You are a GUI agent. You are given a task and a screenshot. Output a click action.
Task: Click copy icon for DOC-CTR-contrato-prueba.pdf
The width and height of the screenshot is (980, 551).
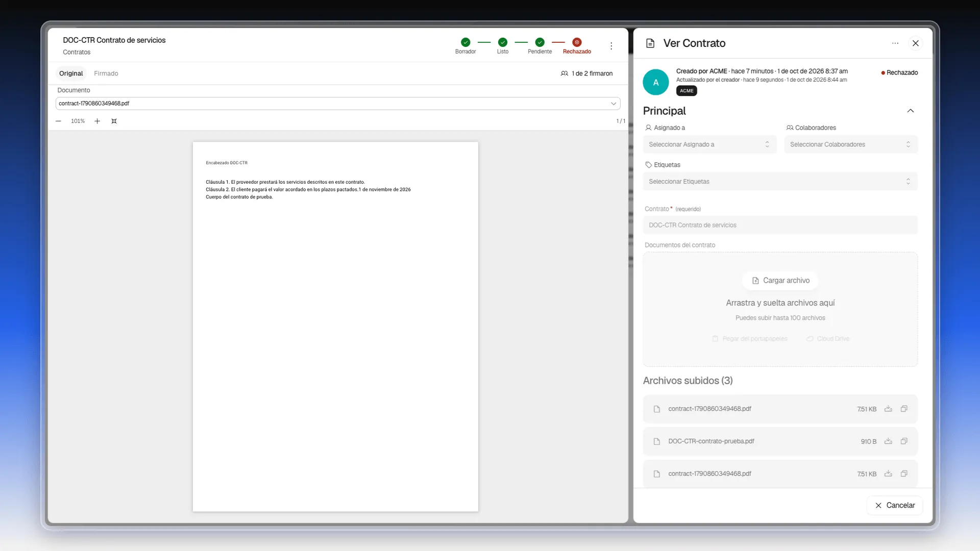click(904, 441)
